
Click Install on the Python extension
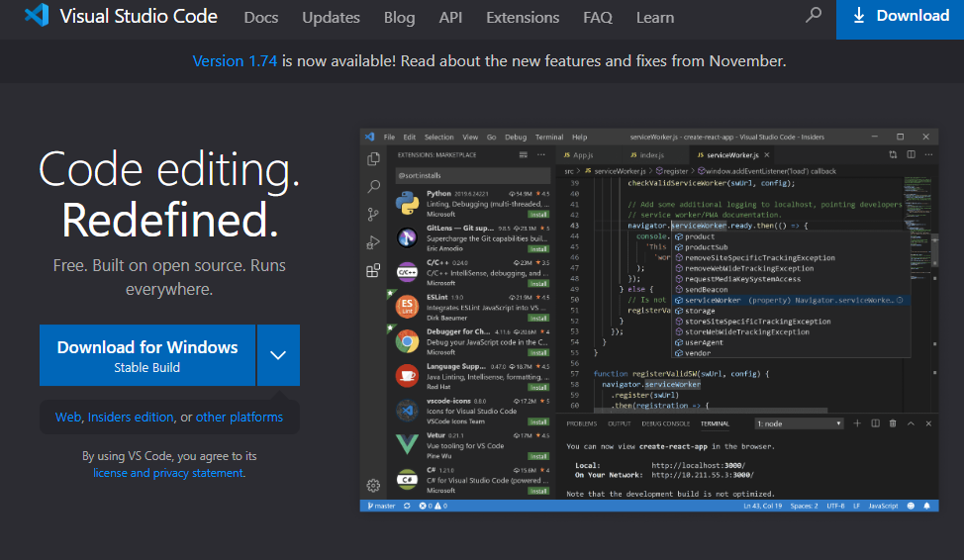pos(538,215)
